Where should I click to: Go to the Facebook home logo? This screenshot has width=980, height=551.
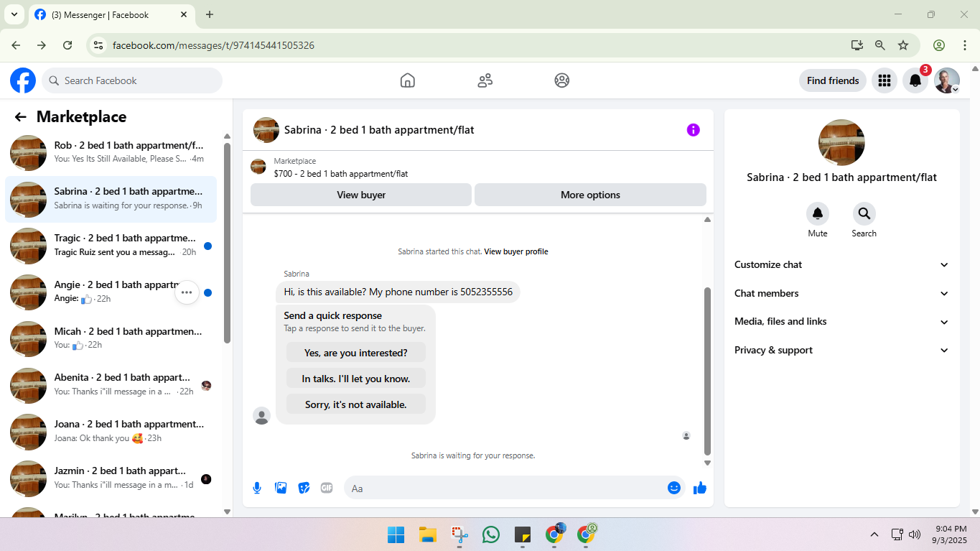(23, 80)
